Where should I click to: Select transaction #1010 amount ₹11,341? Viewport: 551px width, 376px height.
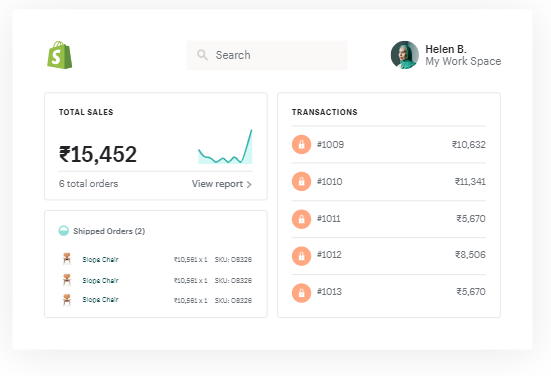pyautogui.click(x=470, y=181)
